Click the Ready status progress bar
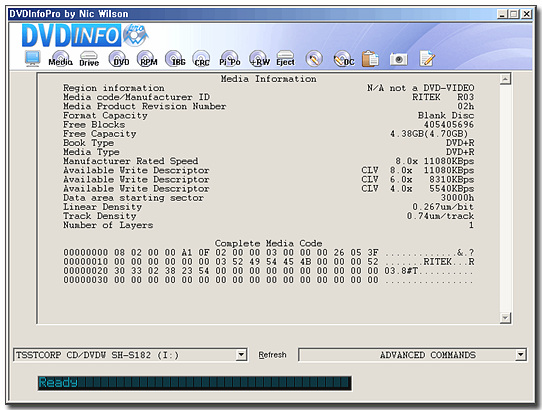Screen dimensions: 542x410 tap(195, 383)
